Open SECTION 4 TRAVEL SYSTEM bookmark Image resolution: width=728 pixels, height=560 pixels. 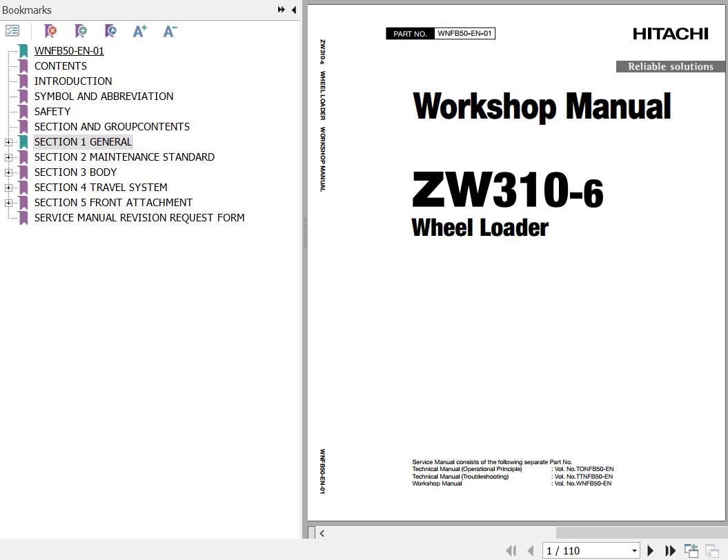pos(101,188)
